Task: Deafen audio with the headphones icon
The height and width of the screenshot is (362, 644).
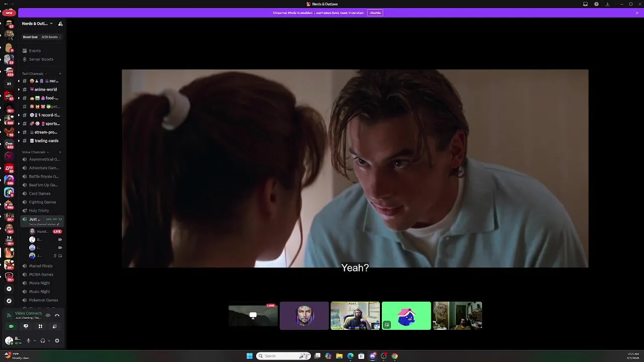Action: point(43,340)
